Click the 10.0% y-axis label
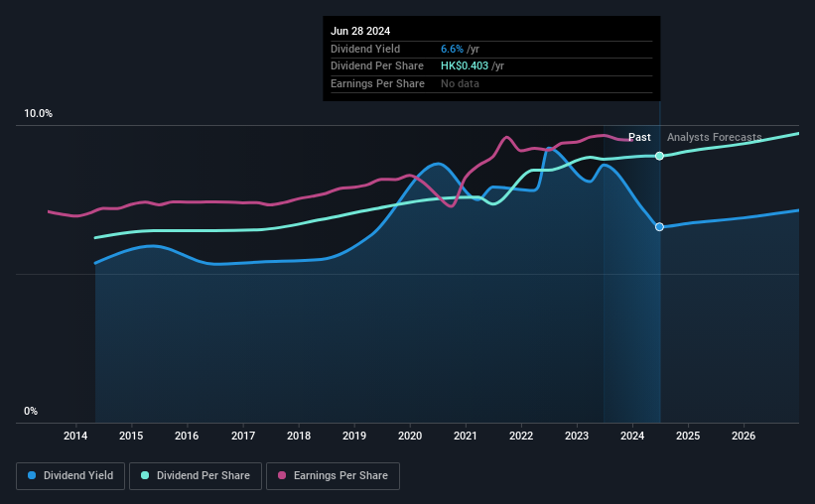815x504 pixels. [38, 114]
